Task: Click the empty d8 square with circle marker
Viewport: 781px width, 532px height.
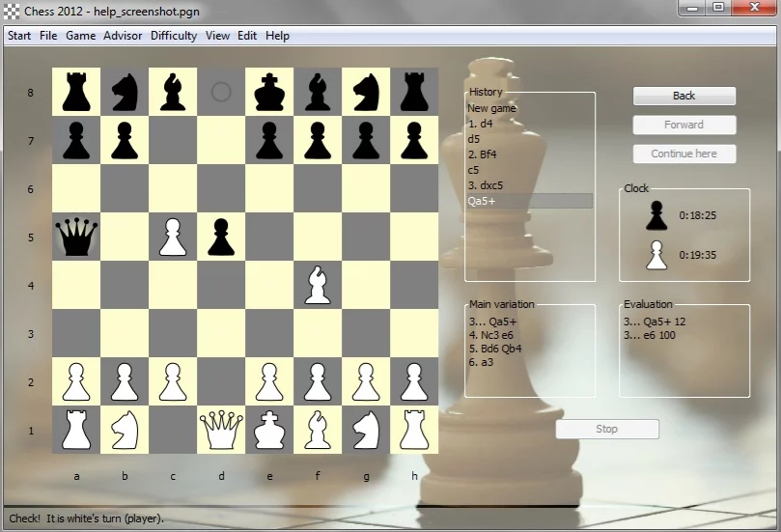Action: pyautogui.click(x=221, y=92)
